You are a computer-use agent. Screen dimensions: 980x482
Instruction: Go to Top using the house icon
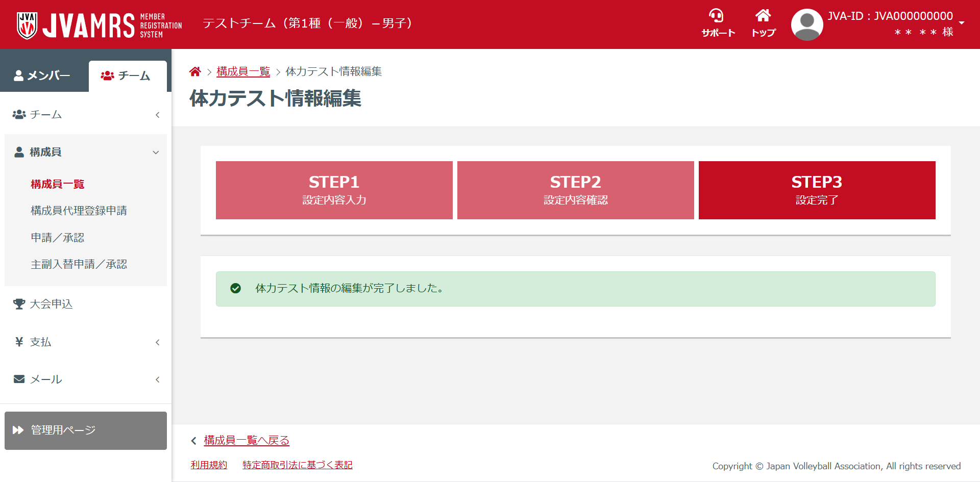click(x=763, y=16)
